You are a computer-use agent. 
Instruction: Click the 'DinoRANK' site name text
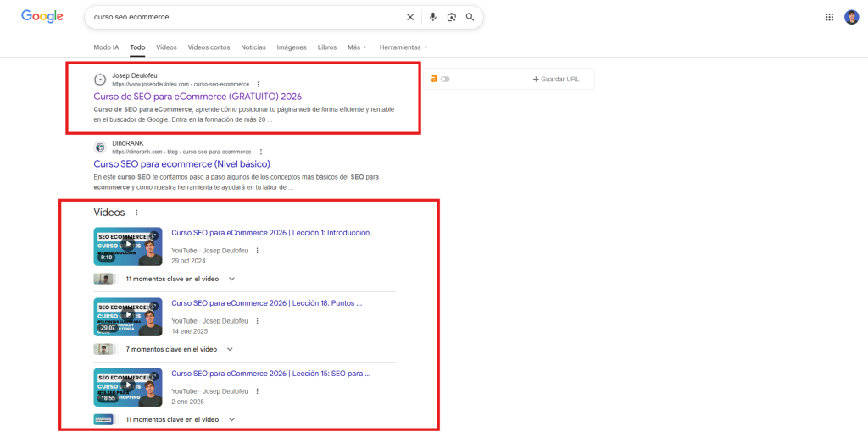[128, 142]
